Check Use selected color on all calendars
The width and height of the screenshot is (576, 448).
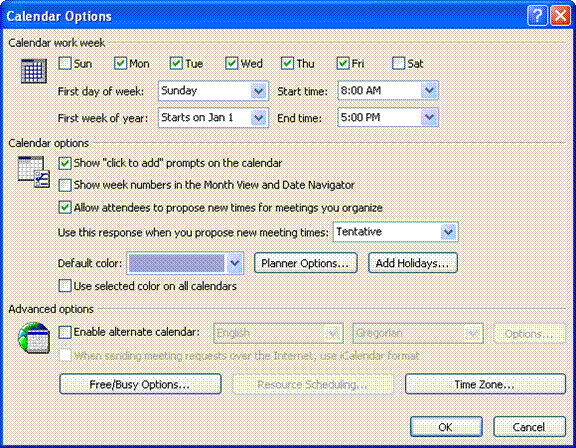pos(65,286)
